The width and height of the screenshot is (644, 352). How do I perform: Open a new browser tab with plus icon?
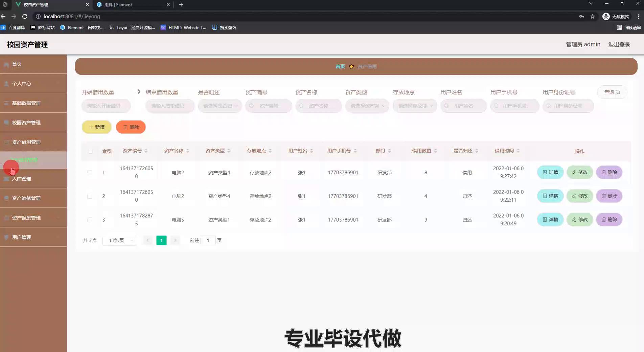(181, 4)
